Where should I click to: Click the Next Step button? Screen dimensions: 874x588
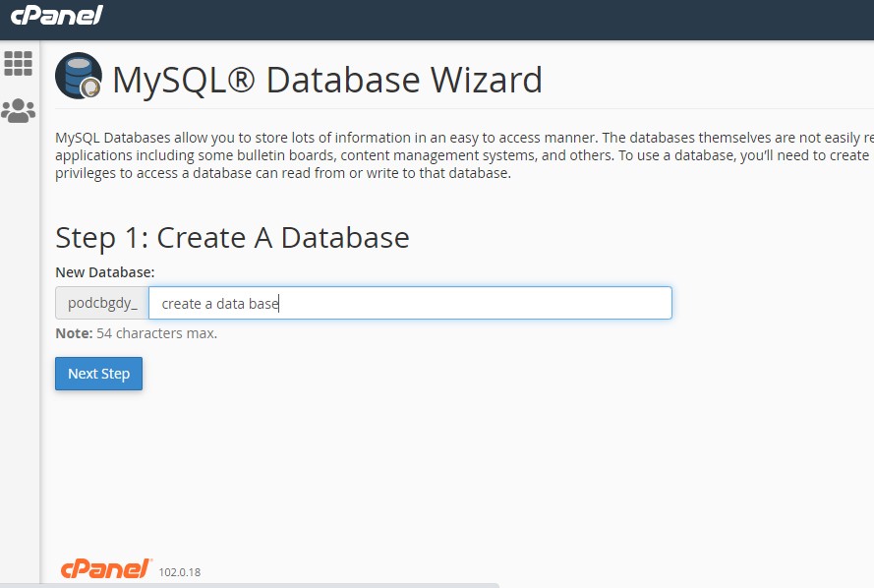pos(98,374)
